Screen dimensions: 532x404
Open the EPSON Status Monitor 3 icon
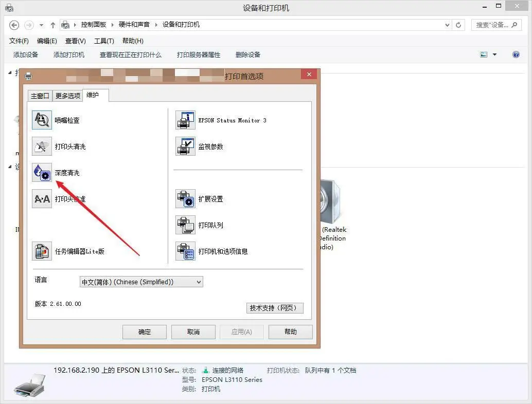[185, 120]
